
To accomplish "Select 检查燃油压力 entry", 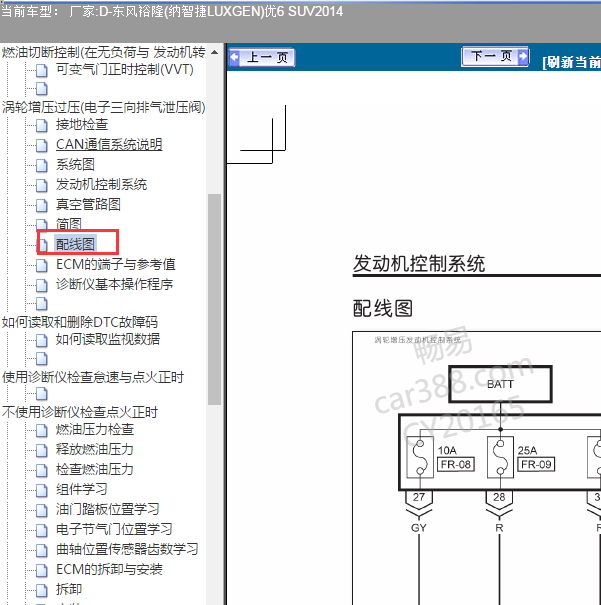I will 95,470.
